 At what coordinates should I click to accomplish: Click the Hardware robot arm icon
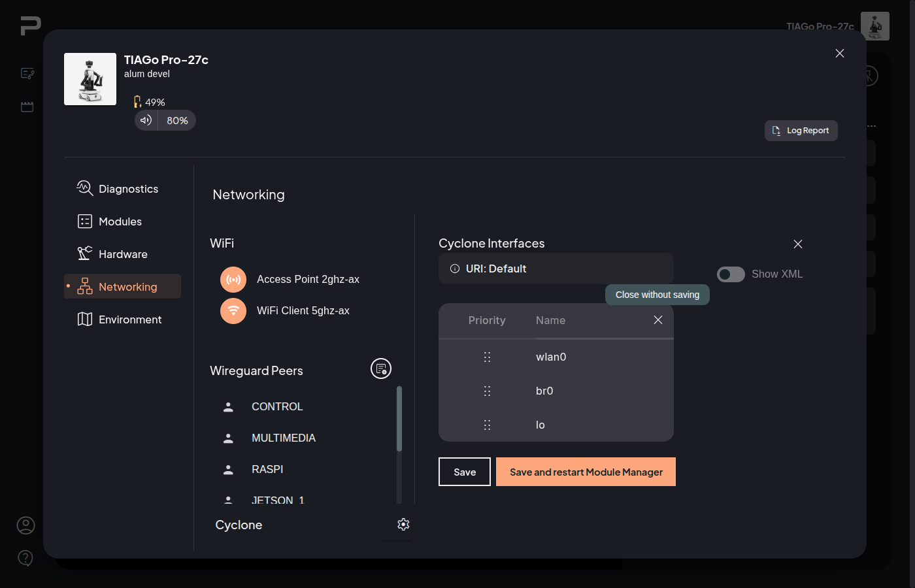(85, 253)
